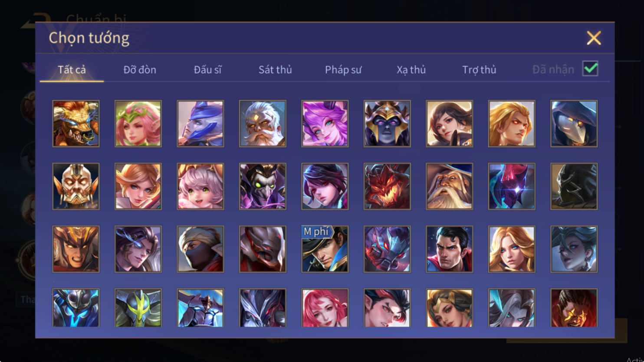The width and height of the screenshot is (644, 362).
Task: Close the "Chọn tướng" dialog
Action: pyautogui.click(x=594, y=38)
